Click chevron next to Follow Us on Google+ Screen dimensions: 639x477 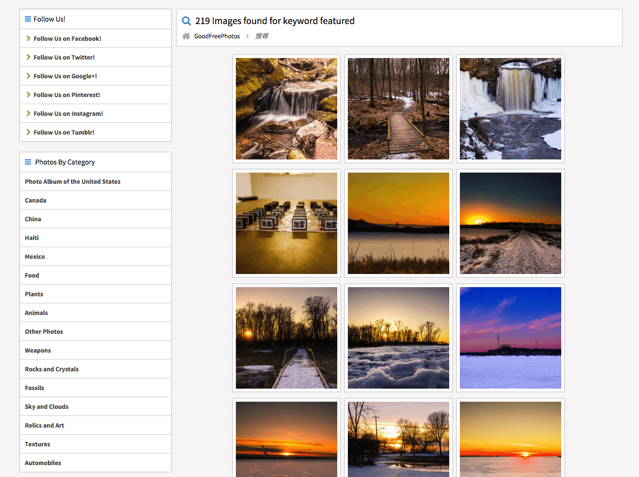[28, 76]
